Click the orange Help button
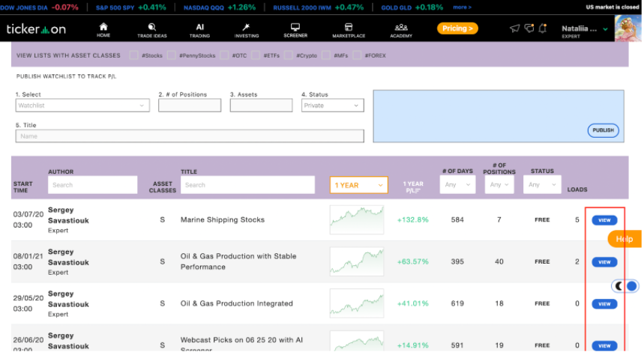The height and width of the screenshot is (358, 644). click(625, 239)
